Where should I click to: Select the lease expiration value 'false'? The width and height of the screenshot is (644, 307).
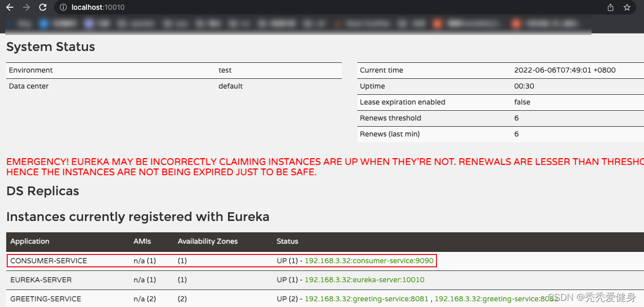(522, 102)
